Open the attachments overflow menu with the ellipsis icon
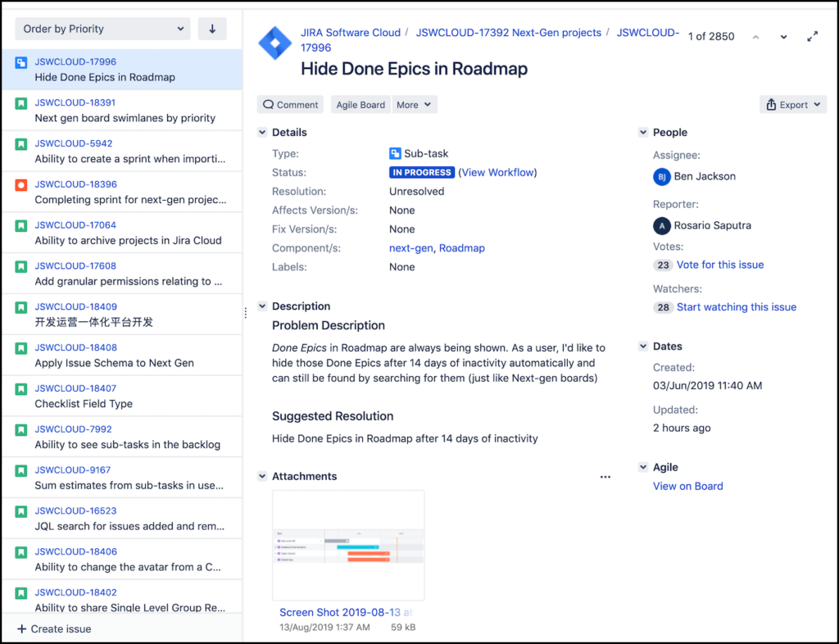839x644 pixels. click(x=605, y=476)
